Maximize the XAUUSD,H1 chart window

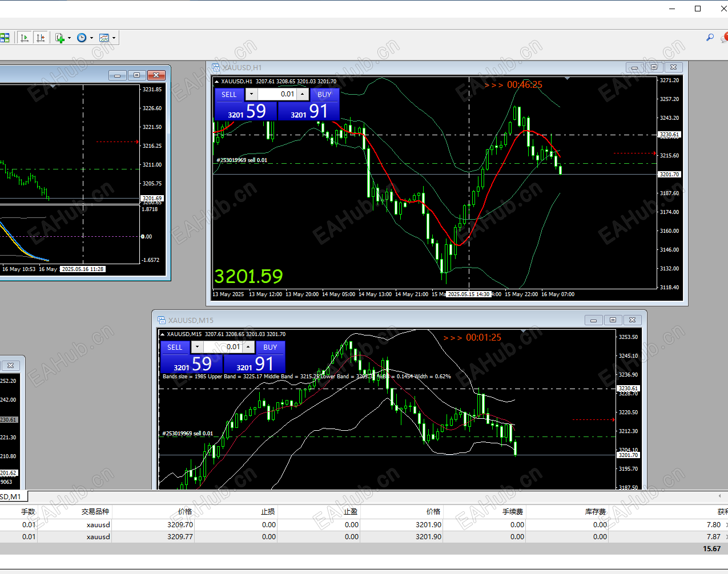(x=654, y=67)
